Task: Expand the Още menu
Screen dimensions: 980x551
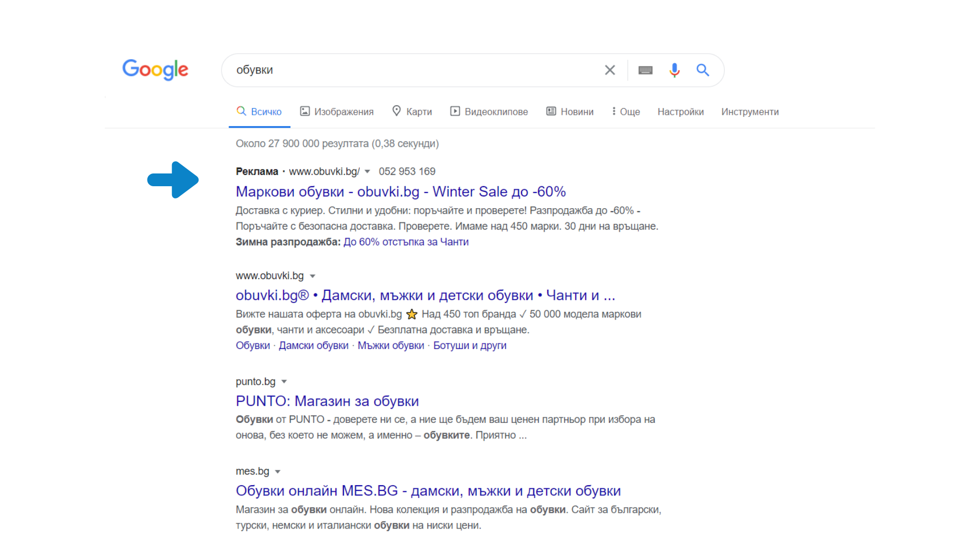Action: pyautogui.click(x=626, y=112)
